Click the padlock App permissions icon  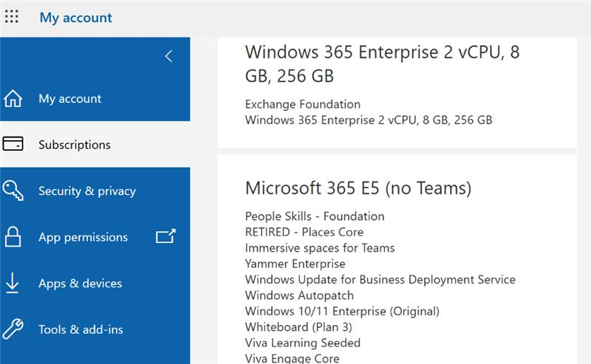pos(13,237)
